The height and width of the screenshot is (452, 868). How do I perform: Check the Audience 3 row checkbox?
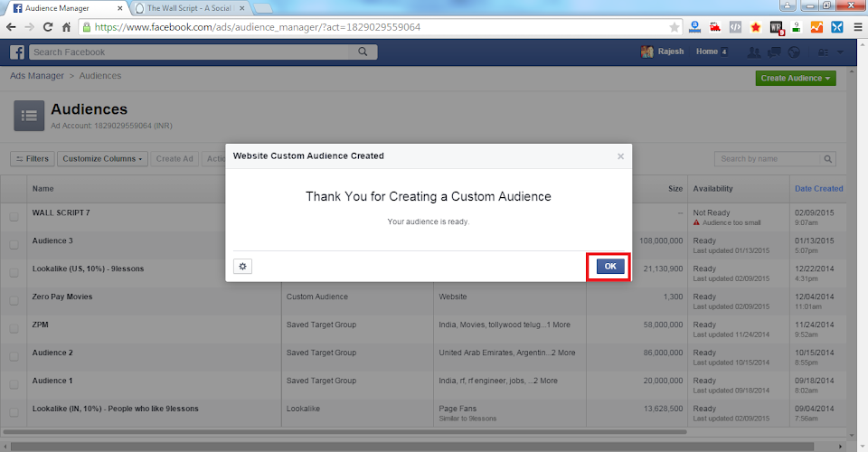[x=14, y=245]
